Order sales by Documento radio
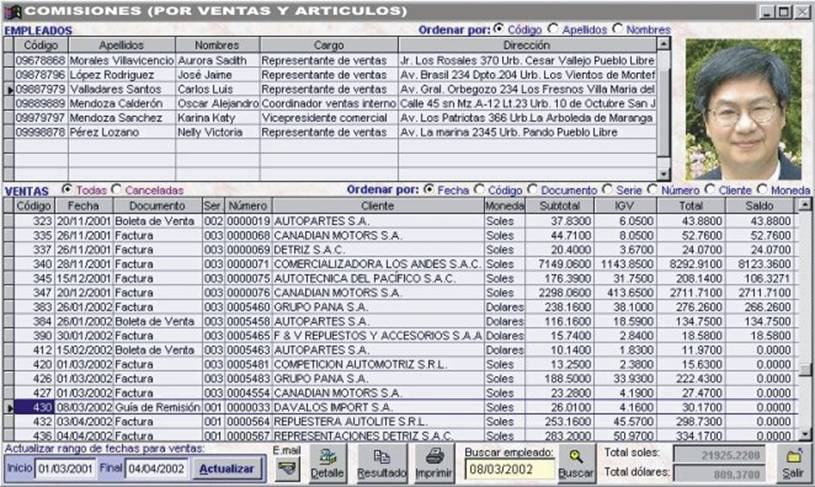Viewport: 815px width, 487px height. tap(532, 190)
